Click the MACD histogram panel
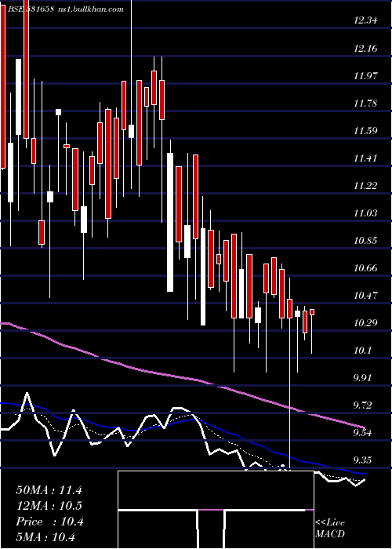This screenshot has height=549, width=392. tap(216, 510)
